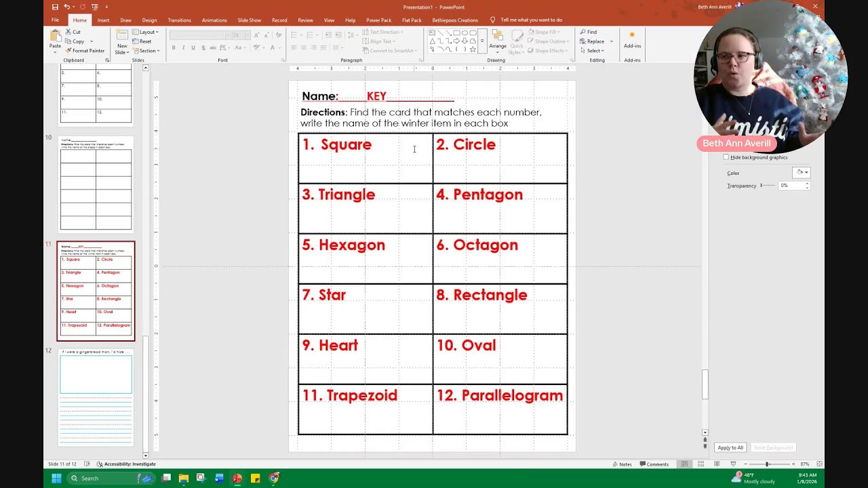
Task: Select the five-point star shape in gallery
Action: [473, 49]
